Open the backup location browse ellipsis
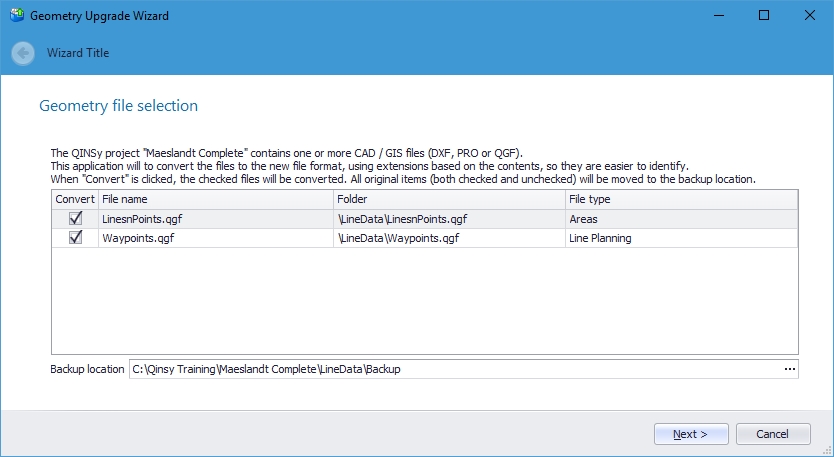834x457 pixels. pos(790,369)
